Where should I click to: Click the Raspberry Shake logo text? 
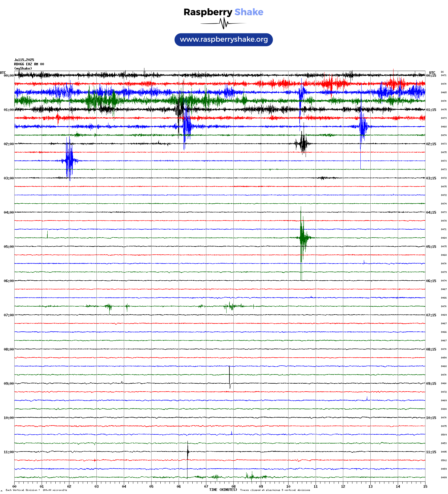coord(223,12)
